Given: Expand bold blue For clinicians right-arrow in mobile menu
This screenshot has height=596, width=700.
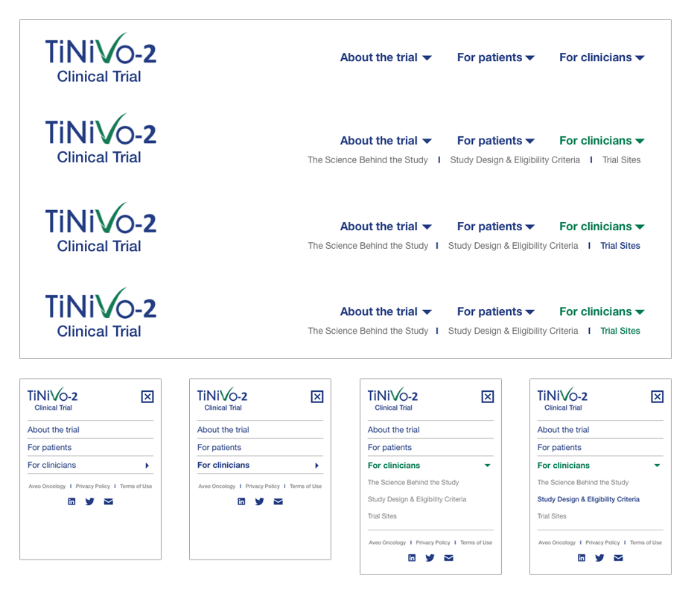Looking at the screenshot, I should (x=316, y=466).
